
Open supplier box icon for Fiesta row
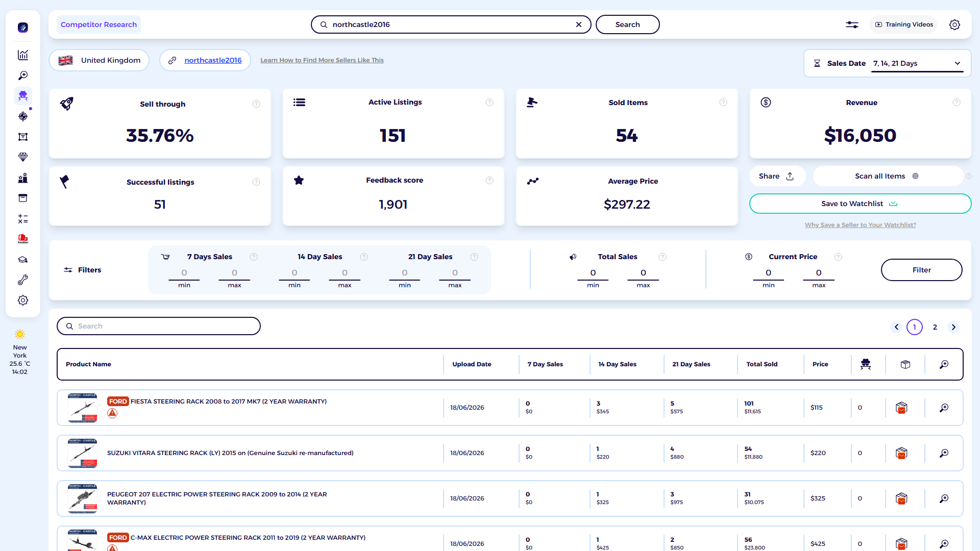pos(901,408)
